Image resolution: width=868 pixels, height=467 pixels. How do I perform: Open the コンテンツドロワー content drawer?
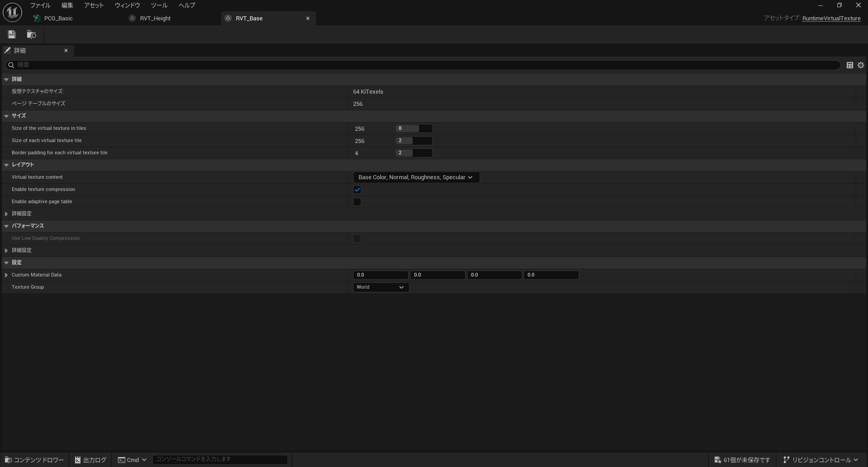(x=34, y=460)
